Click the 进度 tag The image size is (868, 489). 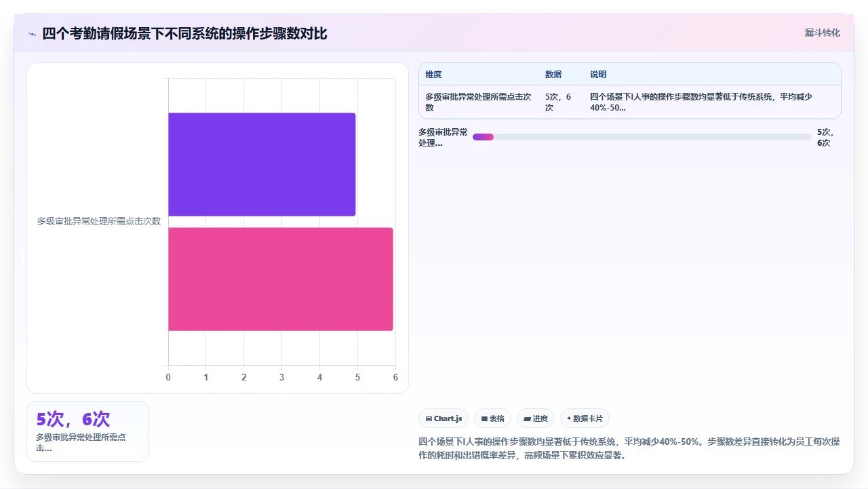536,418
